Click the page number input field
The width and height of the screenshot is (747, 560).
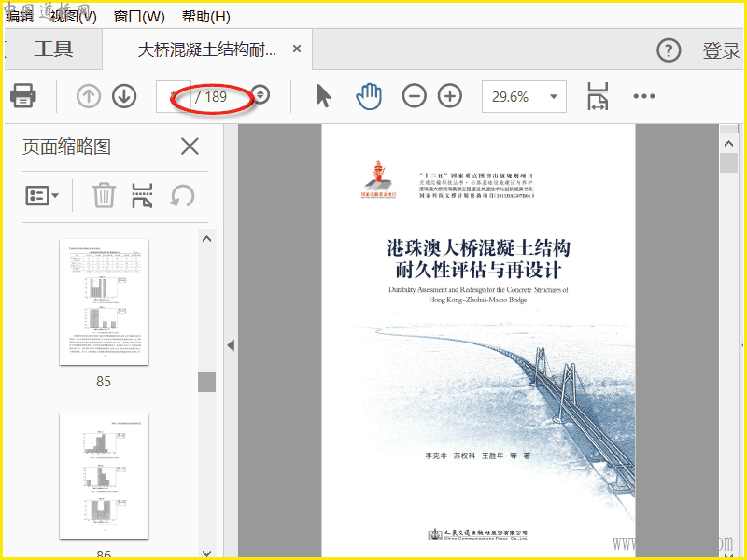[174, 97]
